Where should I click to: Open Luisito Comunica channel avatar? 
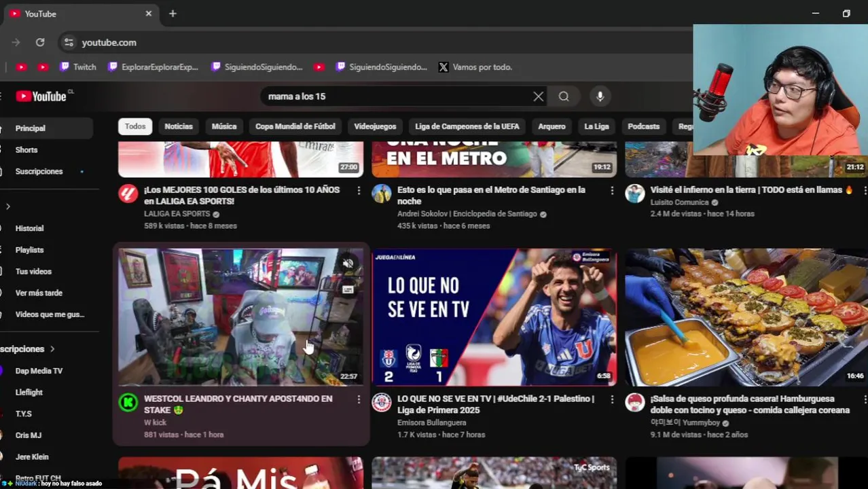point(635,194)
